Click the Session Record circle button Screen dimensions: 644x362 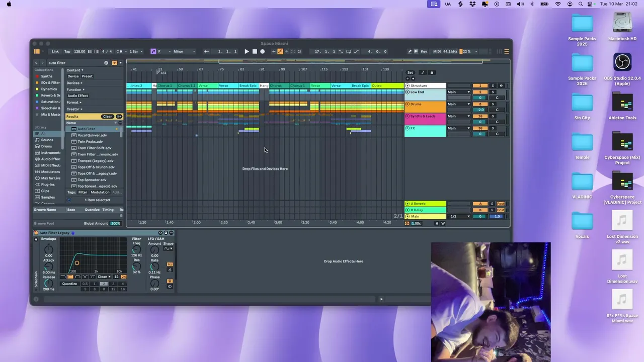click(x=299, y=51)
